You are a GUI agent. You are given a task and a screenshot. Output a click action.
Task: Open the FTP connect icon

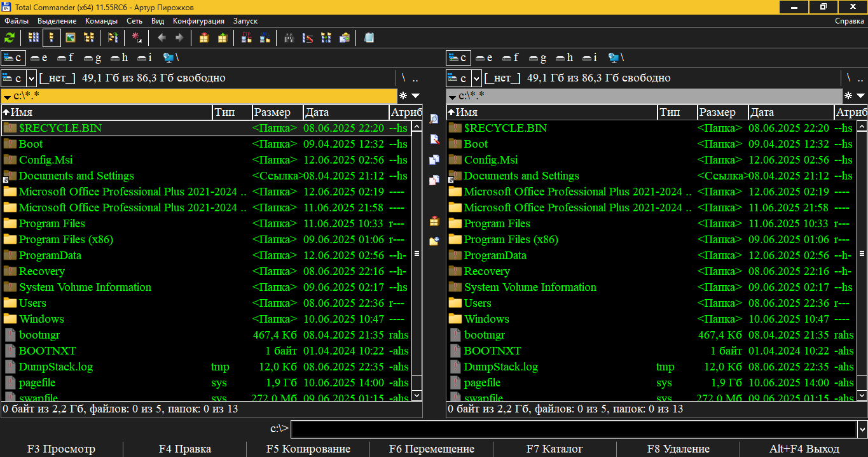[x=247, y=38]
